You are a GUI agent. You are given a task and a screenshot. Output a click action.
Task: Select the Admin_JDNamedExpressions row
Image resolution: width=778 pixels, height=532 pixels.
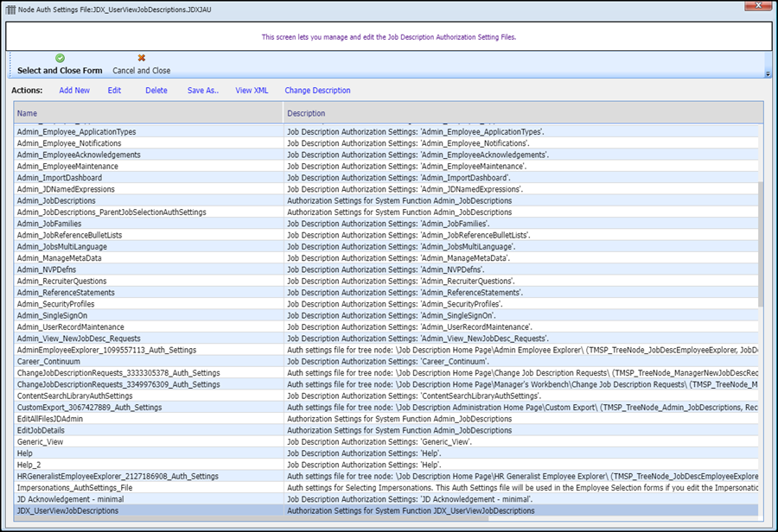(386, 189)
